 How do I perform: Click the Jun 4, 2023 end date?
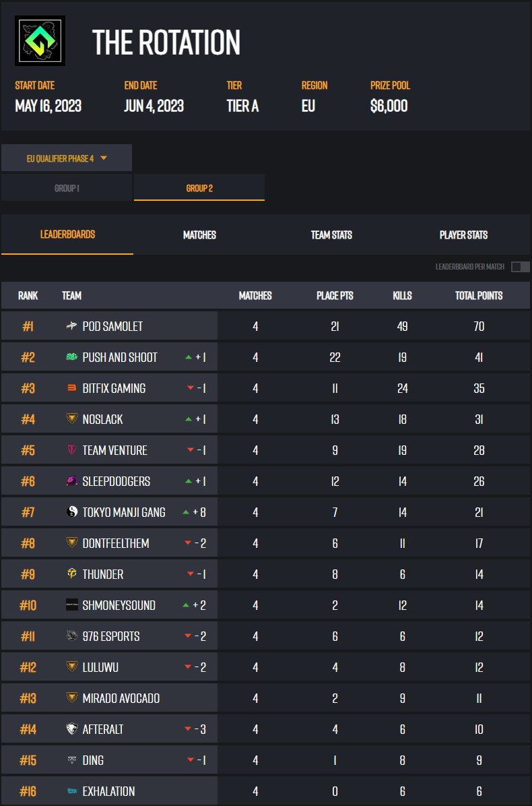154,106
